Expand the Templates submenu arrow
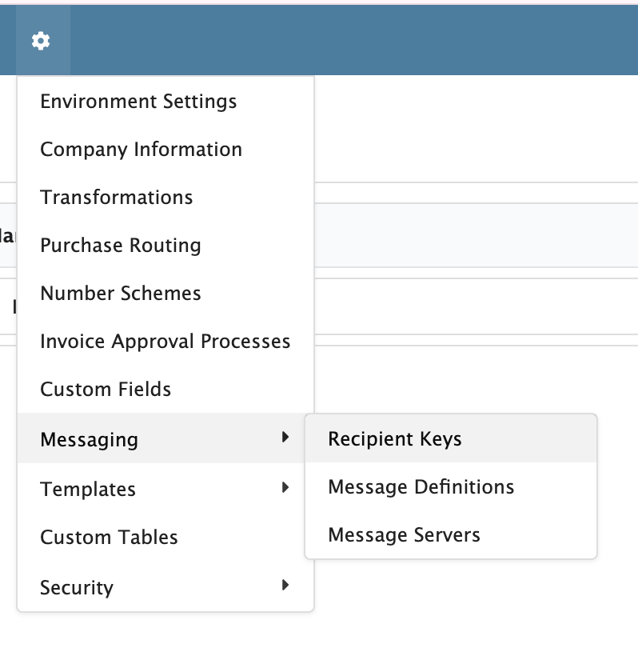This screenshot has width=638, height=672. 286,487
